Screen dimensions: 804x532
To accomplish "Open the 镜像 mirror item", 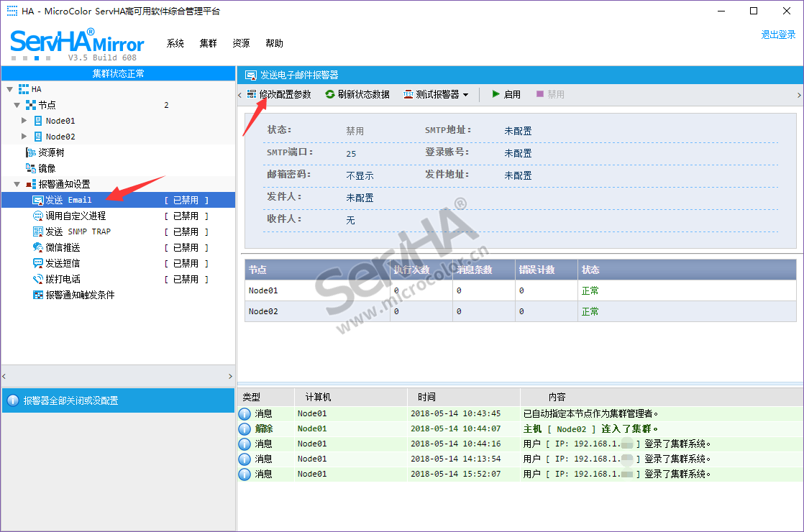I will click(46, 168).
